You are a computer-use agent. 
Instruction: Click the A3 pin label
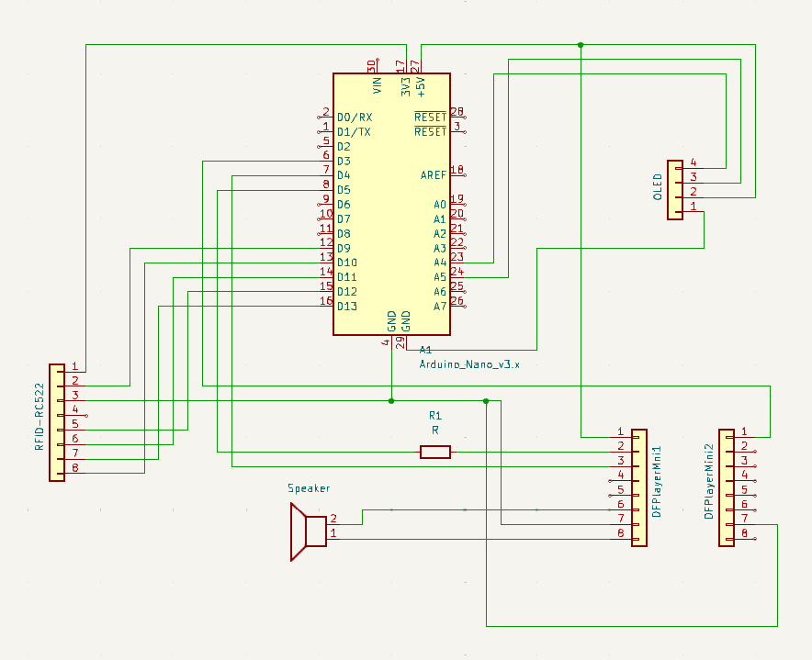(440, 248)
